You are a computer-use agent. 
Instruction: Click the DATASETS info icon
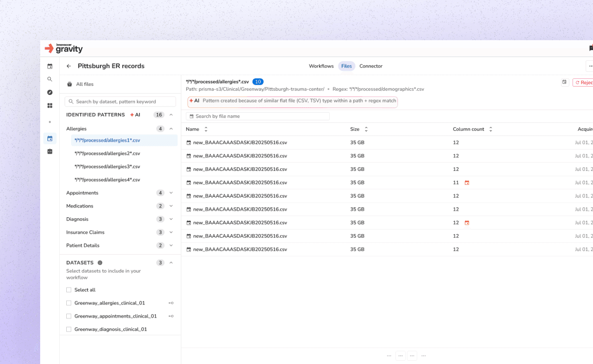[100, 263]
